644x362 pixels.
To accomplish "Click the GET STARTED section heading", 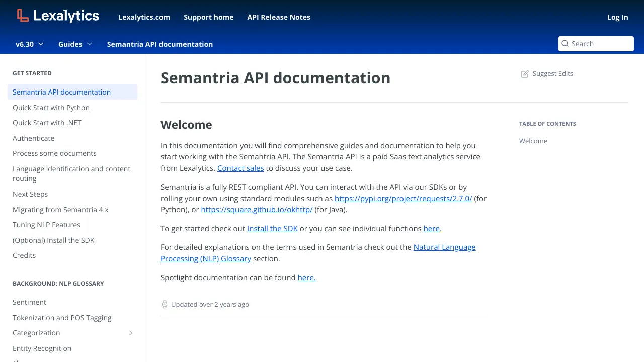I will pos(32,73).
